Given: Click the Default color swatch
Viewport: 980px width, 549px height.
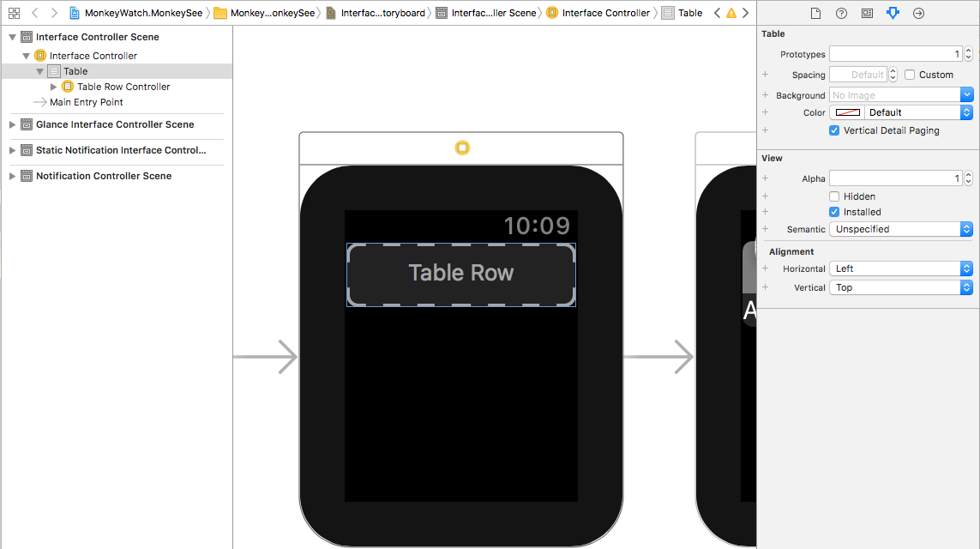Looking at the screenshot, I should pos(846,112).
